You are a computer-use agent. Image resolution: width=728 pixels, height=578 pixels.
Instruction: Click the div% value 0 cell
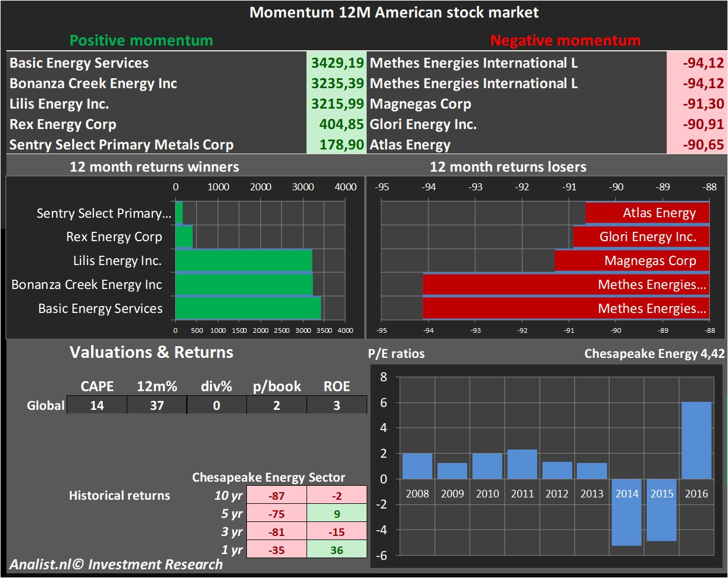pos(217,405)
